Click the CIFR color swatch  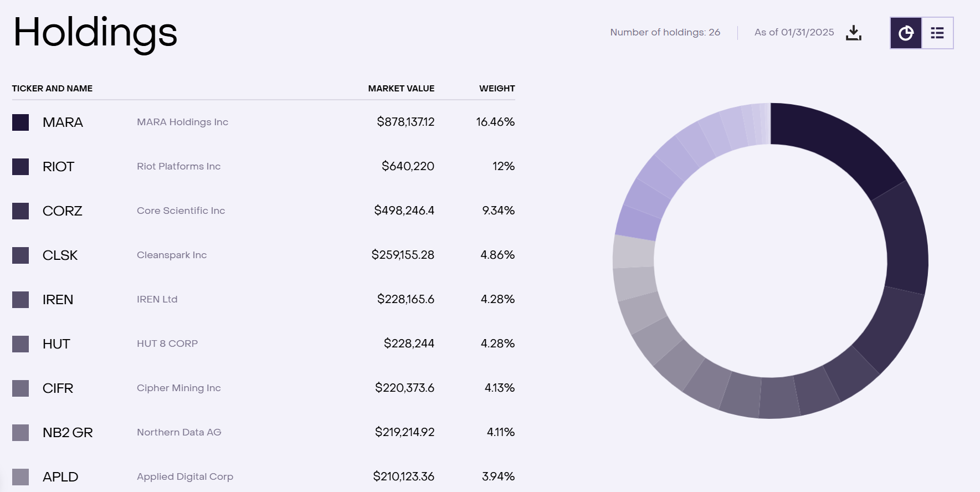[20, 388]
